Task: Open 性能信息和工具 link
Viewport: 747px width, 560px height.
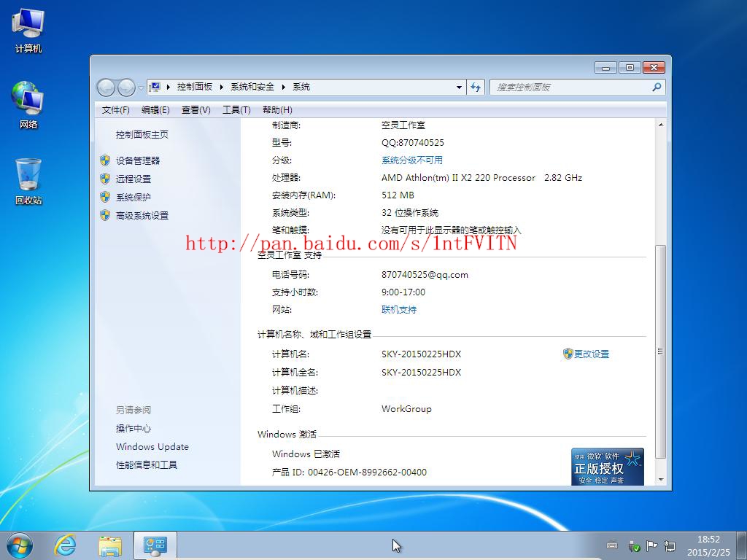Action: pyautogui.click(x=146, y=464)
